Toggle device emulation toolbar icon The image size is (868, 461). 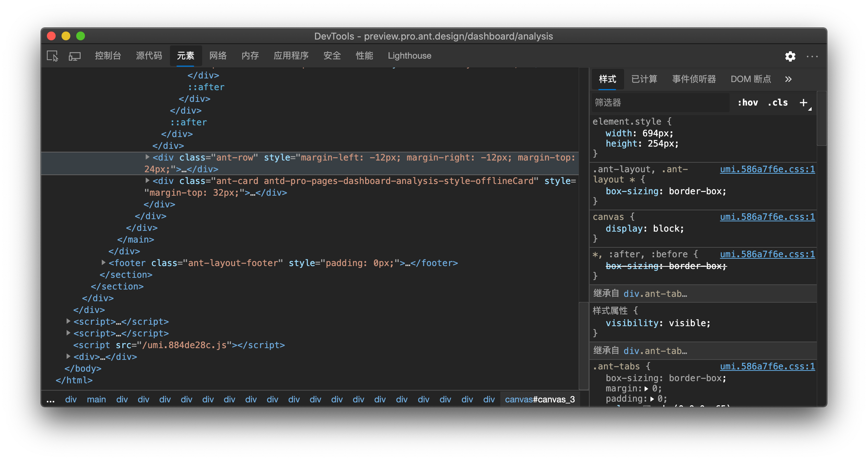point(75,56)
